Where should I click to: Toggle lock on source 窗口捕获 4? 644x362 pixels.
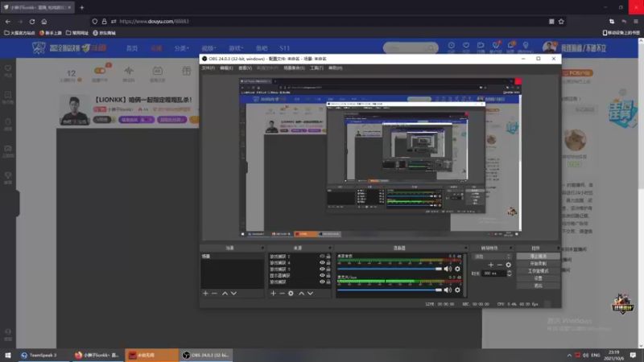click(x=328, y=263)
